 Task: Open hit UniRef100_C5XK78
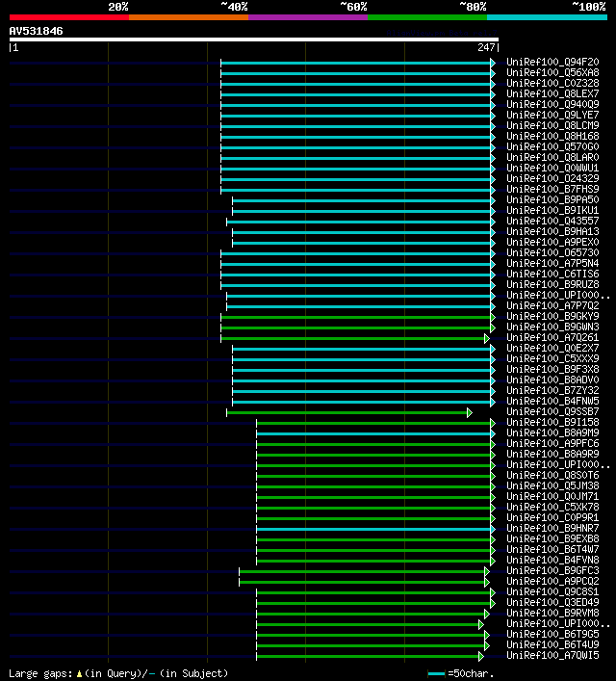552,508
